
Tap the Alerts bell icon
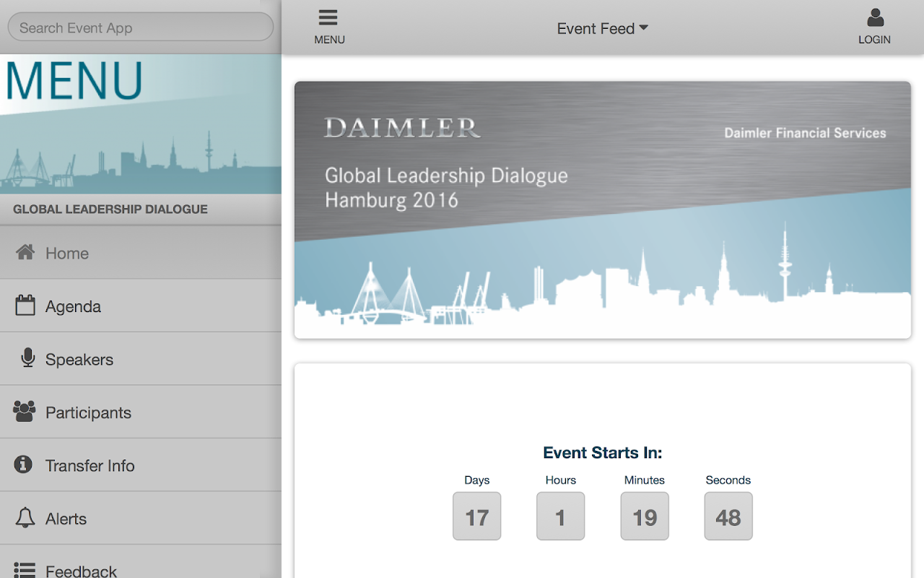pyautogui.click(x=25, y=517)
